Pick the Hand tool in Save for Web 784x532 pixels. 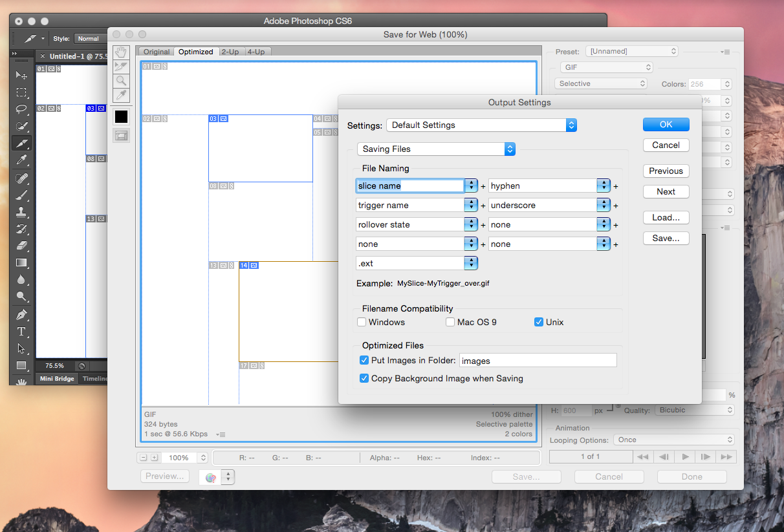(x=121, y=52)
